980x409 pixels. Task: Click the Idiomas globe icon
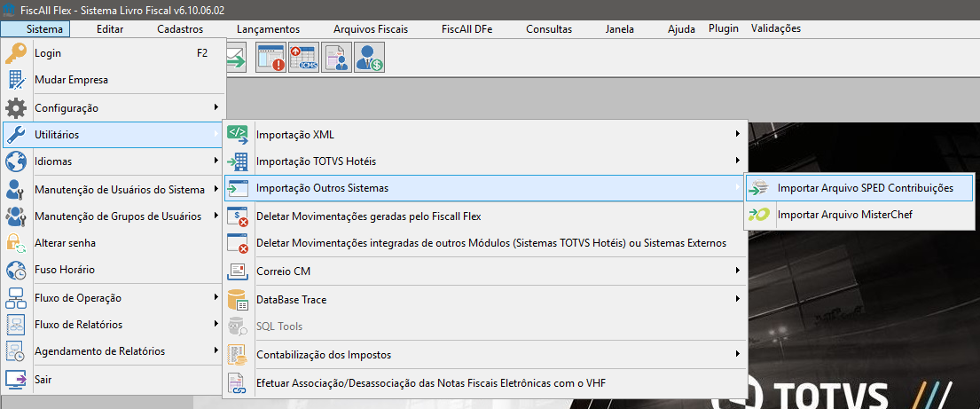click(x=16, y=161)
